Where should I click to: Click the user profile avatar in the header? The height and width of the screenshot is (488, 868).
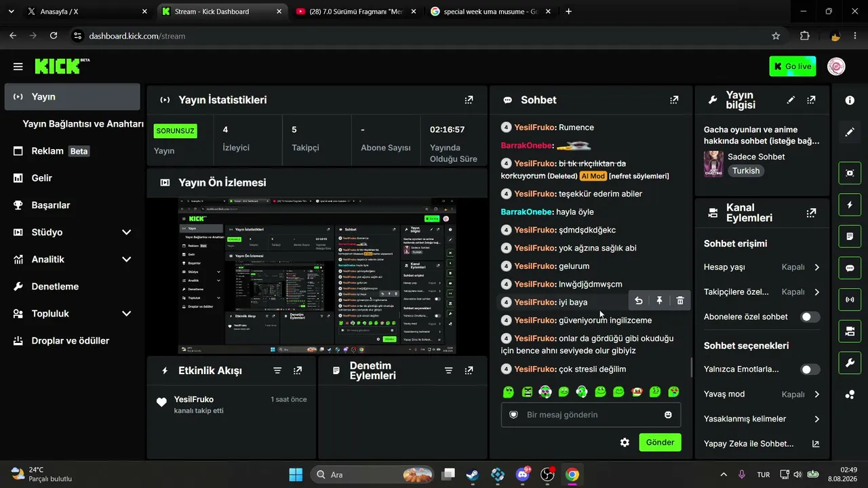click(x=836, y=66)
